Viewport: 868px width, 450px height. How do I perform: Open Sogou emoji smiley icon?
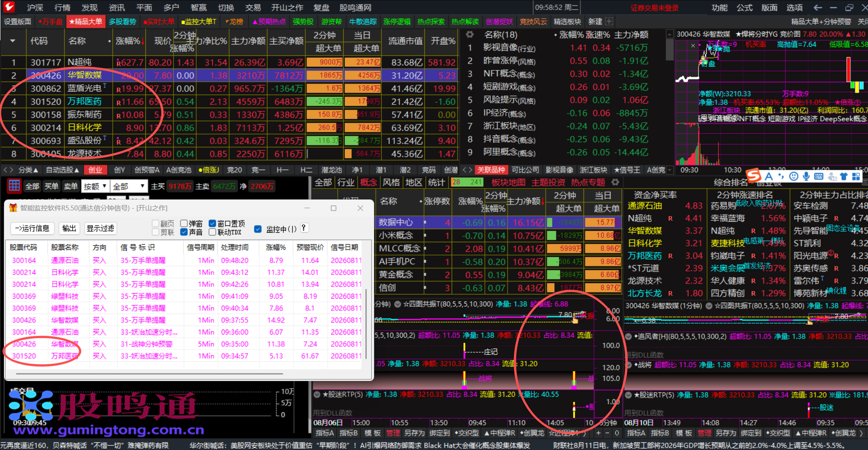(794, 176)
